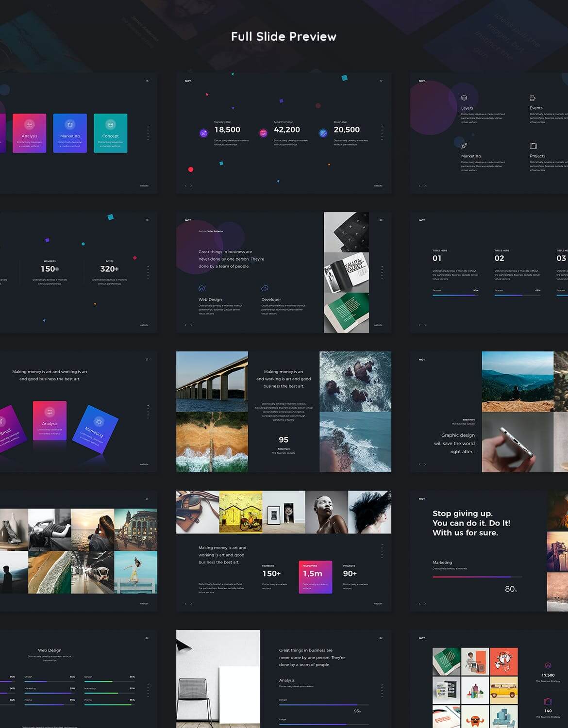Viewport: 568px width, 728px height.
Task: Click the Events coffee cup icon
Action: [x=533, y=98]
